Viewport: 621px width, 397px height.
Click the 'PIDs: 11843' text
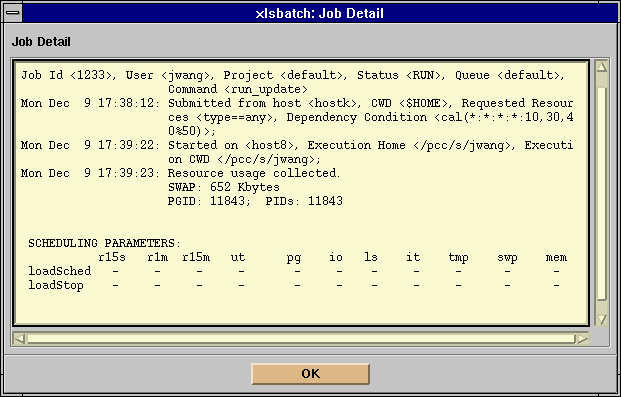click(x=304, y=201)
